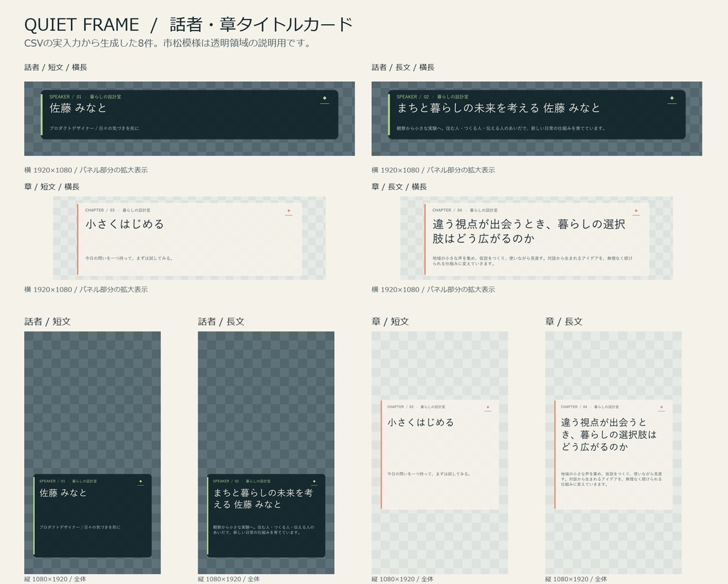Click the SPEAKER / 01 line in the portrait card
The height and width of the screenshot is (584, 728).
[x=68, y=482]
